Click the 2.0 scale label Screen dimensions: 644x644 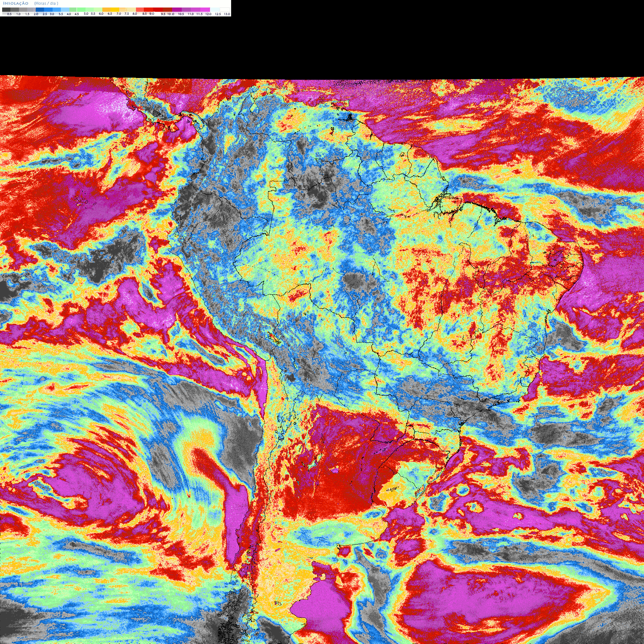[x=36, y=14]
